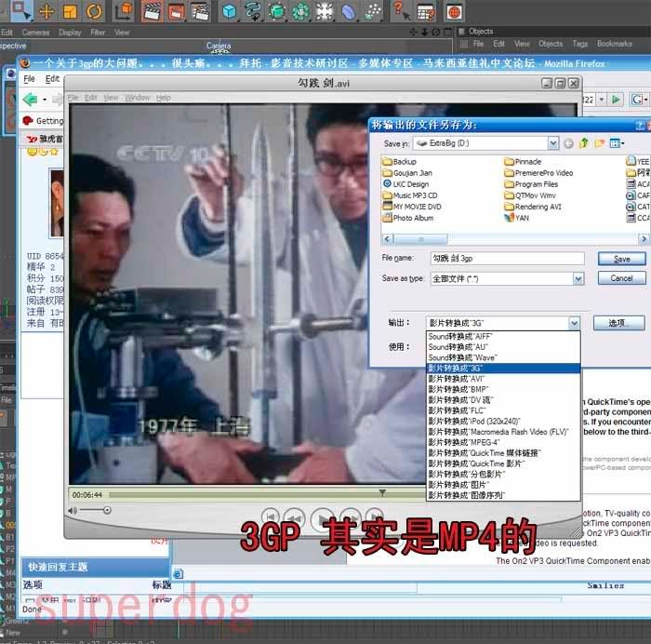Image resolution: width=651 pixels, height=644 pixels.
Task: Create new folder in save dialog
Action: [600, 143]
